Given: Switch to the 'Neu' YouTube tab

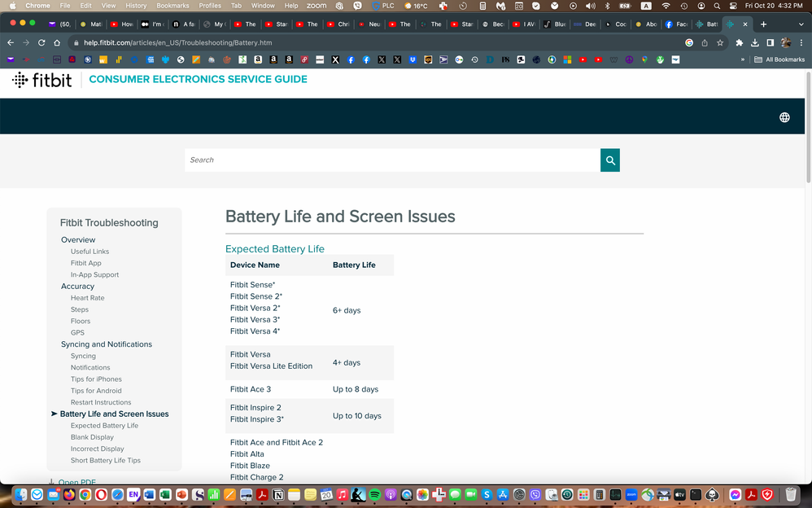Looking at the screenshot, I should [369, 24].
